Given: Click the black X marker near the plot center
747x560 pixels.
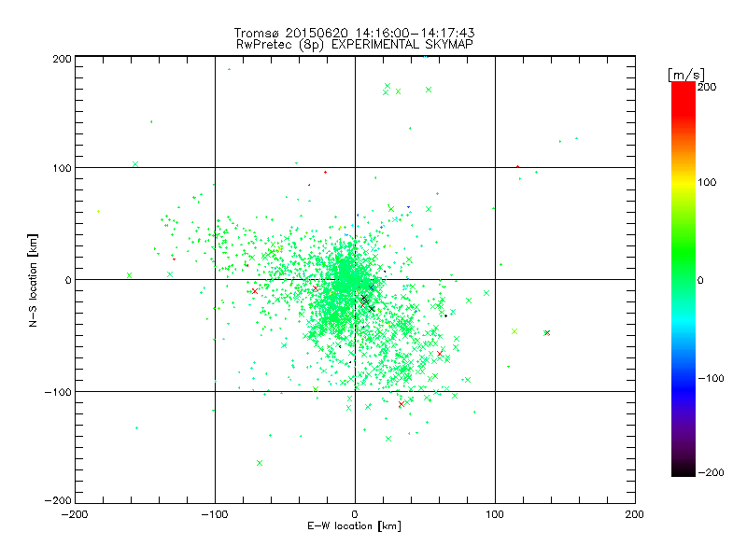Looking at the screenshot, I should (x=364, y=299).
